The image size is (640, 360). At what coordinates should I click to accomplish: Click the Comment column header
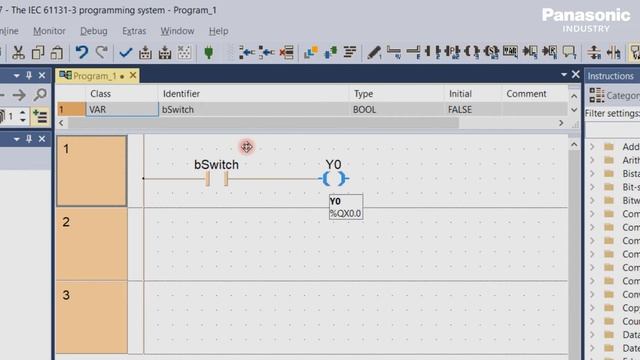point(534,94)
